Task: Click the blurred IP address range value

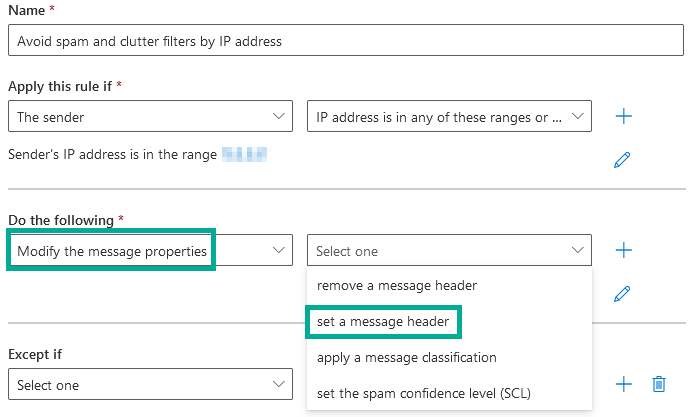Action: [245, 154]
